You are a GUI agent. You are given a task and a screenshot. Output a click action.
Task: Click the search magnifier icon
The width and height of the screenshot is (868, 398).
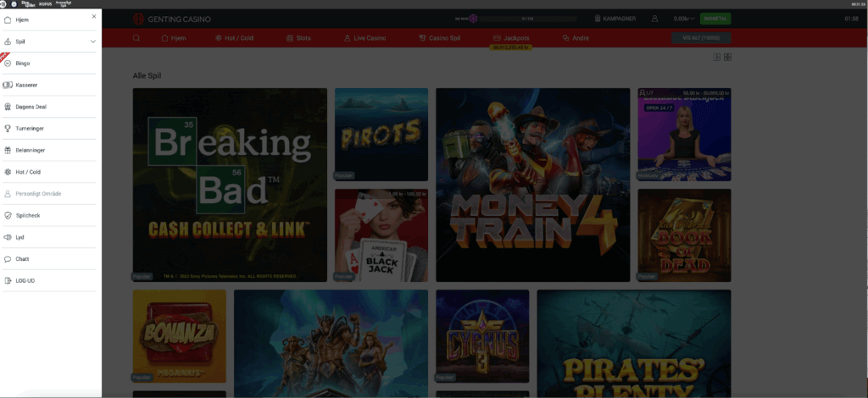tap(136, 38)
